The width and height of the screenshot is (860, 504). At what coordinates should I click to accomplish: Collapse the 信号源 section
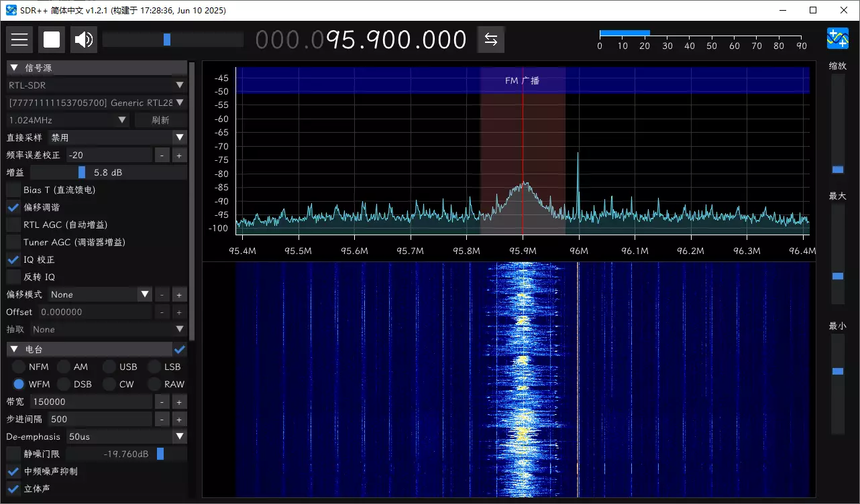[x=97, y=68]
